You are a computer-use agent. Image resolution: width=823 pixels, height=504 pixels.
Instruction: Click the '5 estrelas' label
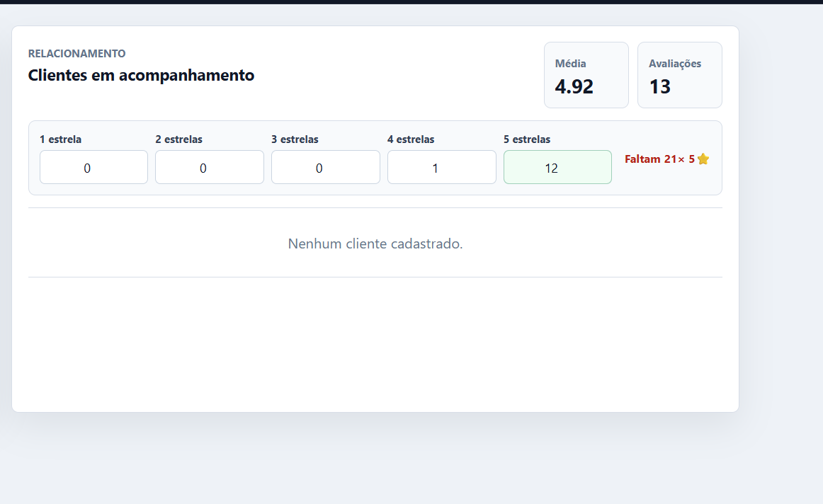[x=527, y=139]
